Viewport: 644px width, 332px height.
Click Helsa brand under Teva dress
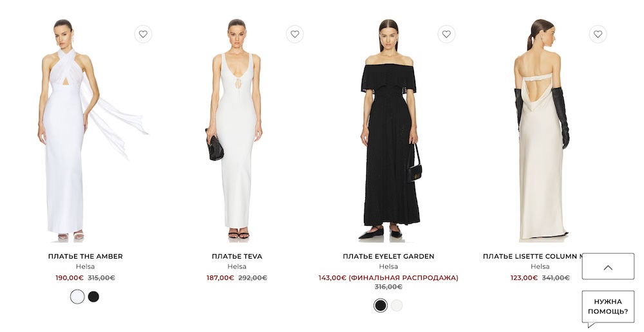coord(237,267)
